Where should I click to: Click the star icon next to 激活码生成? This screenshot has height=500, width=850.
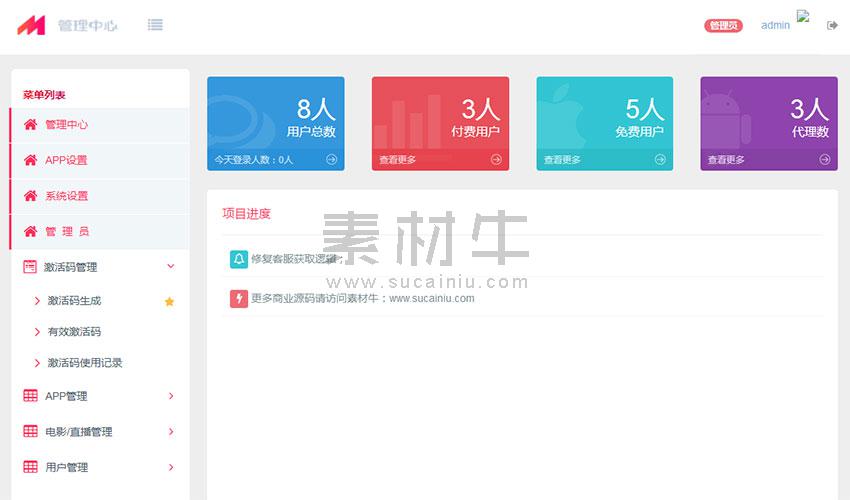(x=169, y=302)
